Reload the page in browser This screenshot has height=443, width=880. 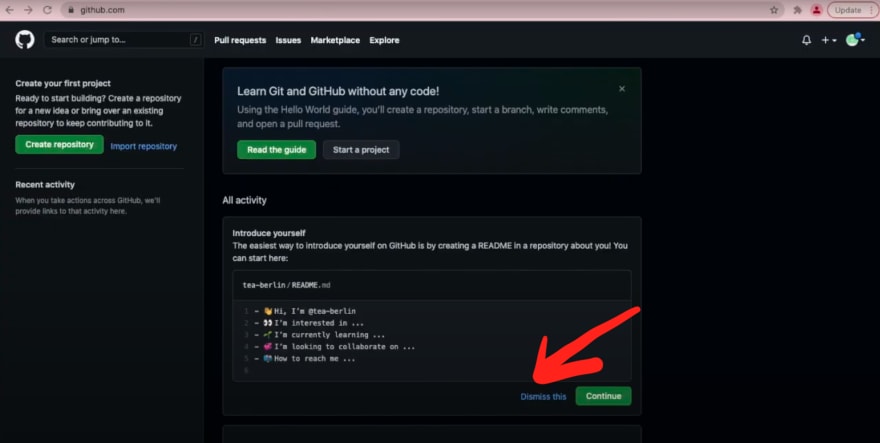[47, 10]
